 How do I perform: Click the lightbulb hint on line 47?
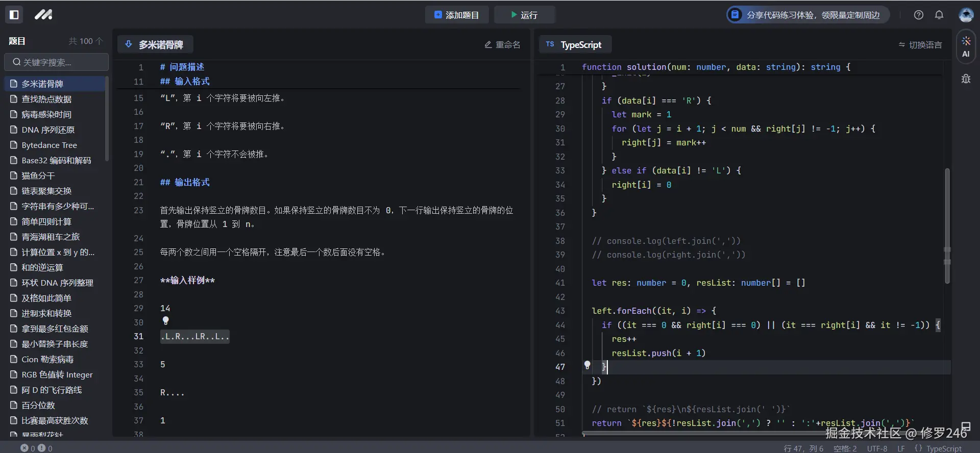pos(587,365)
